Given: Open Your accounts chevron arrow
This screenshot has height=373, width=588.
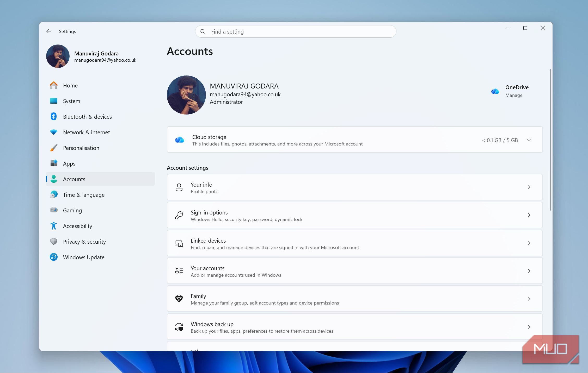Looking at the screenshot, I should [529, 271].
